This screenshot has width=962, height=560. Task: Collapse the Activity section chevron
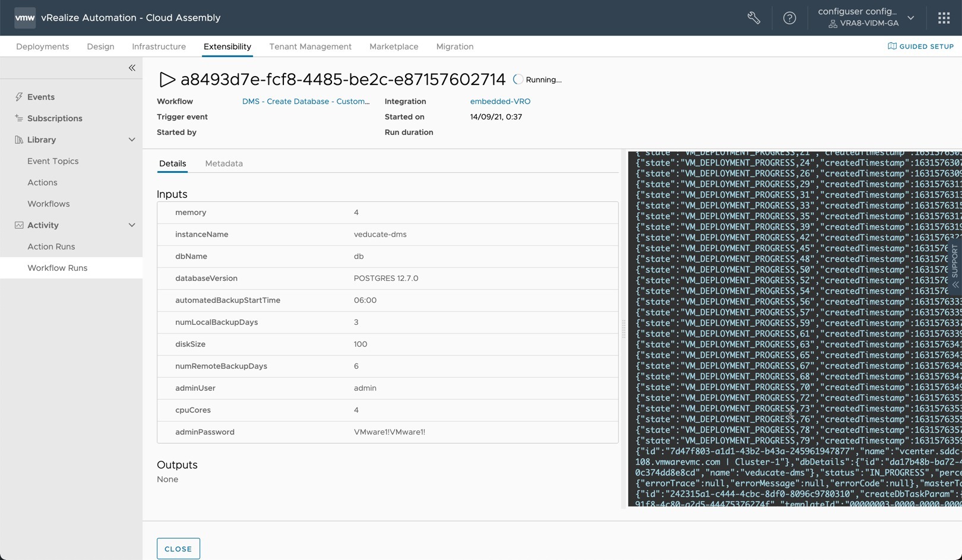tap(132, 224)
